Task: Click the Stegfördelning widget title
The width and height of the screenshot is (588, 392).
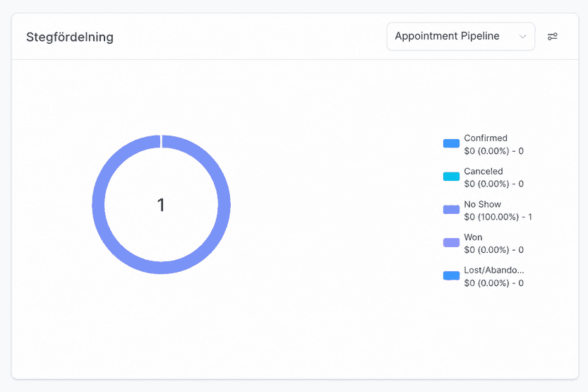Action: coord(70,37)
